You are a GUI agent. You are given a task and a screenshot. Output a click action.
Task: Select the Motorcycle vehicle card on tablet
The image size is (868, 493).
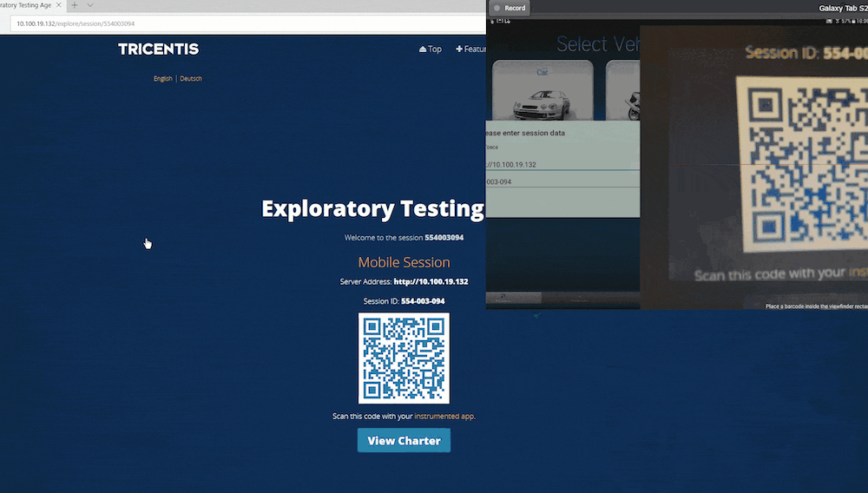tap(622, 91)
